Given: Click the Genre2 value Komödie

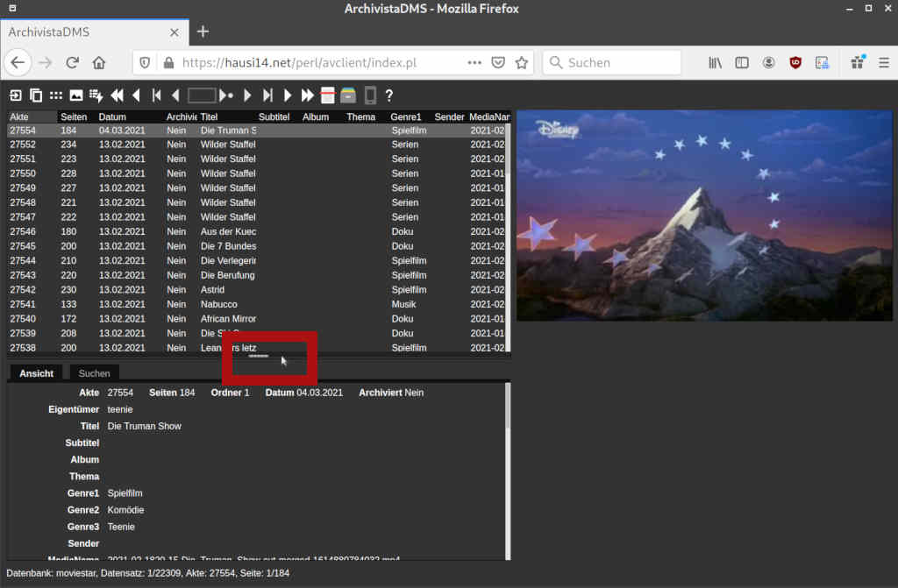Looking at the screenshot, I should tap(125, 509).
